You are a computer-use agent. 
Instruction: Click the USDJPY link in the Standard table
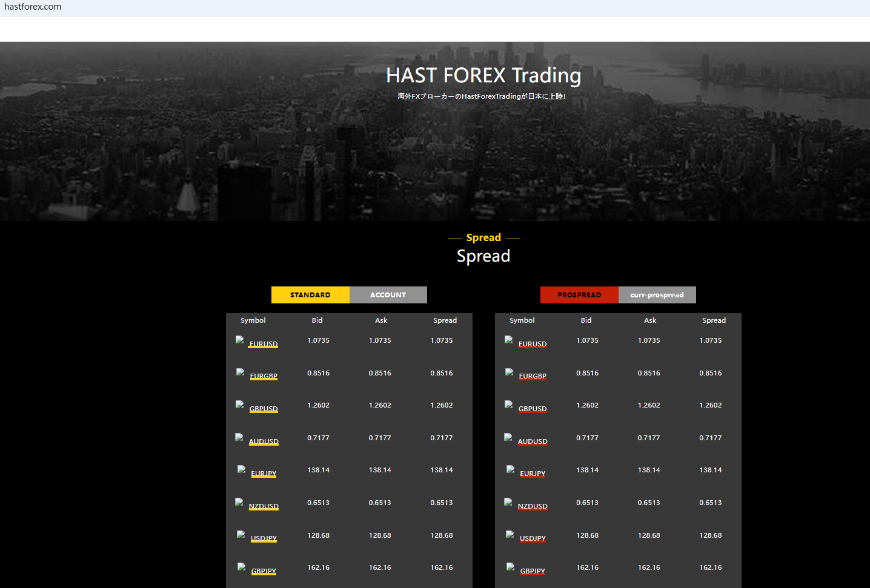click(x=264, y=538)
